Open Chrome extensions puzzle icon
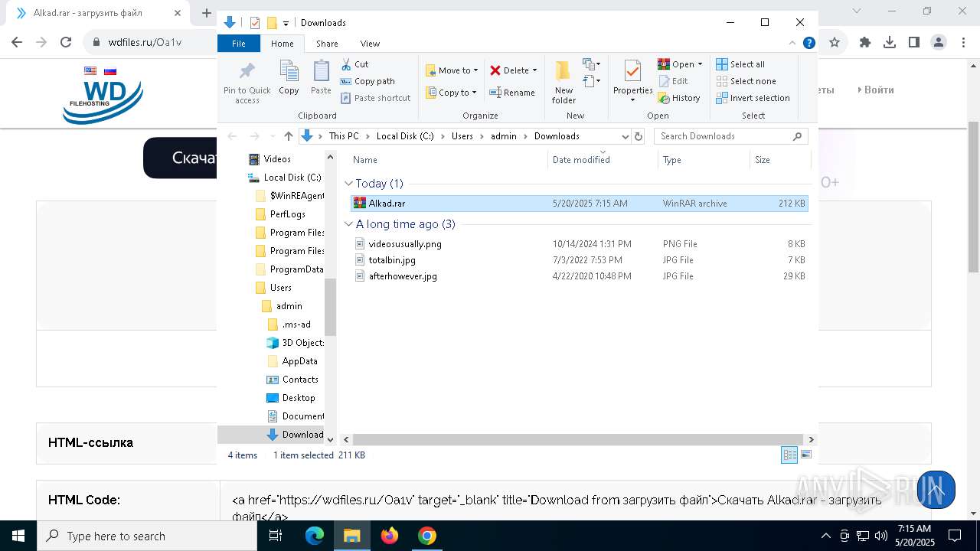 [x=865, y=43]
